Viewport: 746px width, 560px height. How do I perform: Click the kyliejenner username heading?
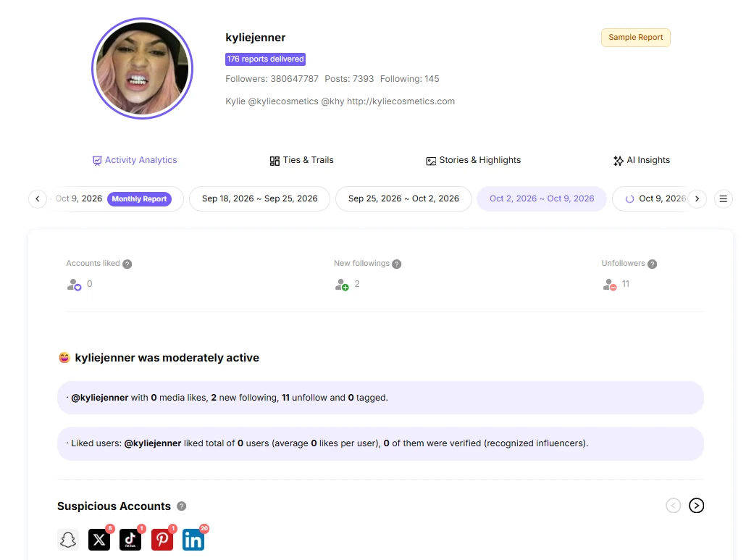(x=256, y=38)
